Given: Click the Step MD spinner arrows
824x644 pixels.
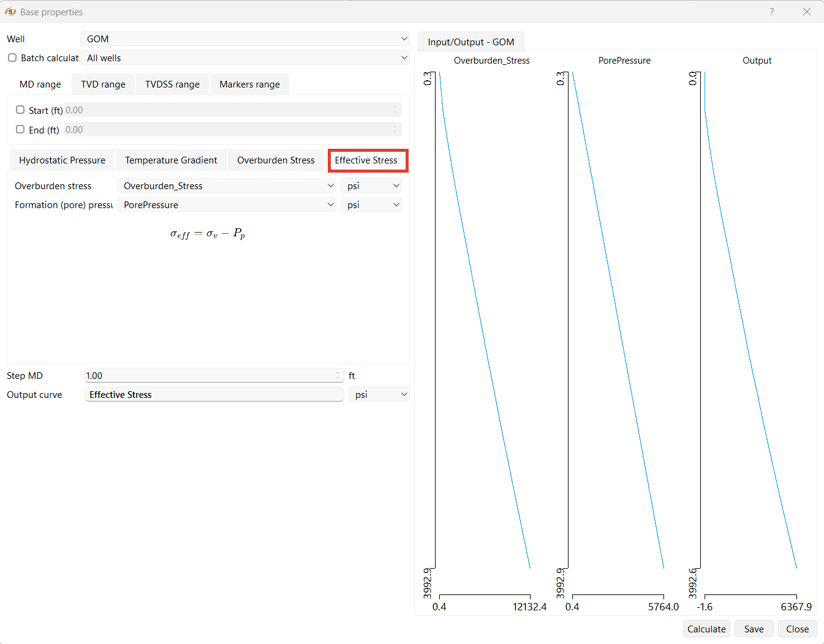Looking at the screenshot, I should (x=338, y=376).
